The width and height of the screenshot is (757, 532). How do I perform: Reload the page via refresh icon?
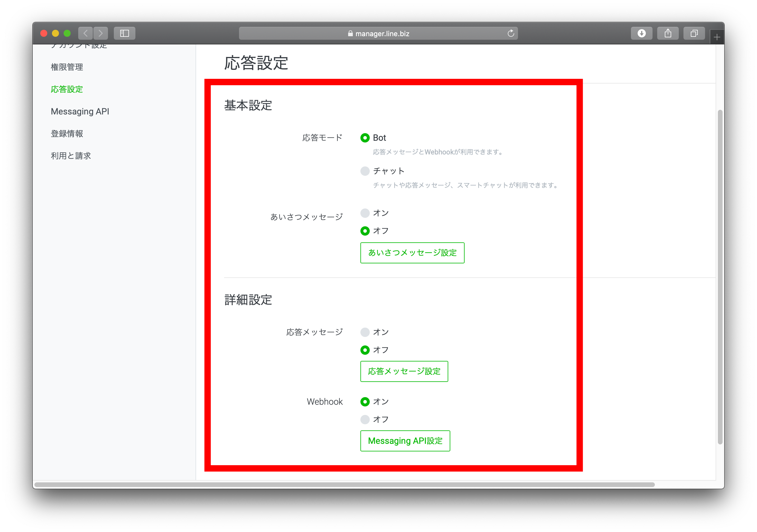pyautogui.click(x=511, y=33)
